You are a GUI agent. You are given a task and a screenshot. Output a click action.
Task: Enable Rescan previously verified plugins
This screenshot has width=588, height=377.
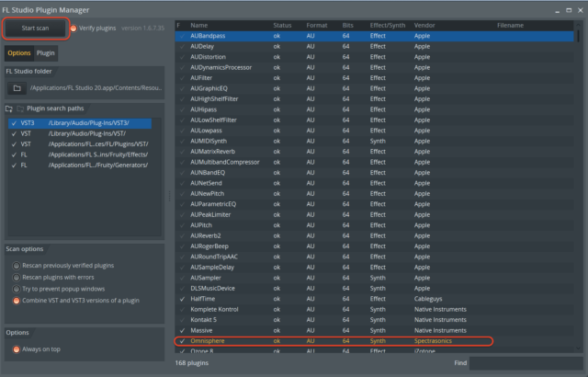point(16,266)
